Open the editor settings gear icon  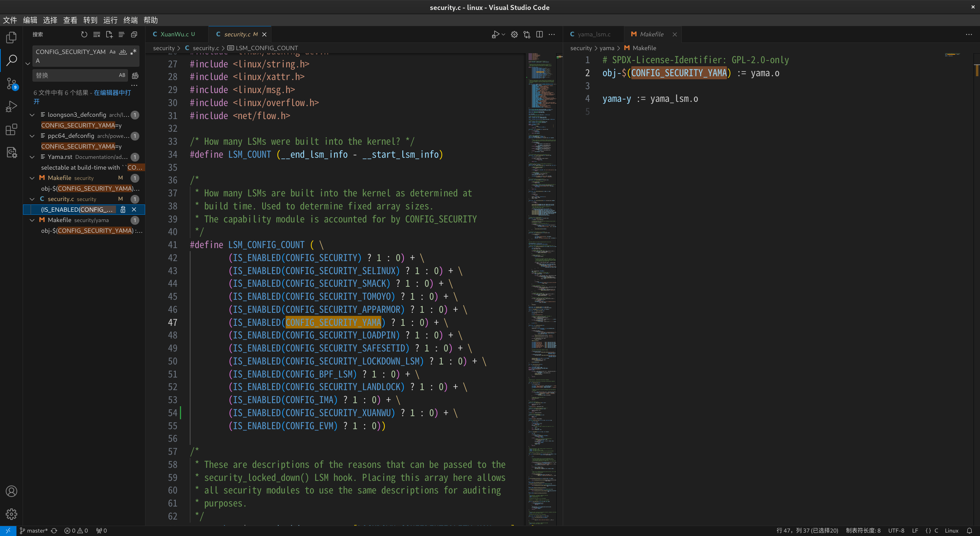[514, 34]
